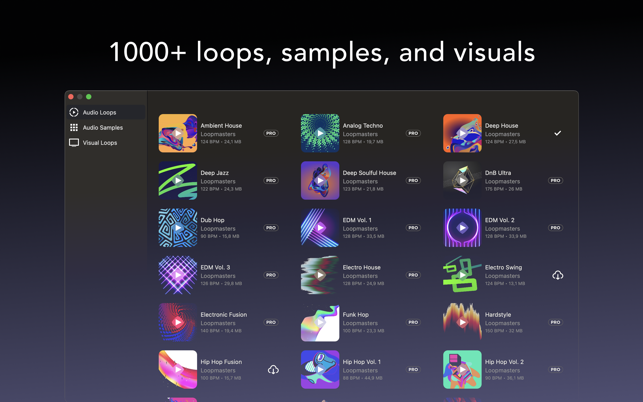Click the PRO badge for Deep Soulful House

[413, 180]
